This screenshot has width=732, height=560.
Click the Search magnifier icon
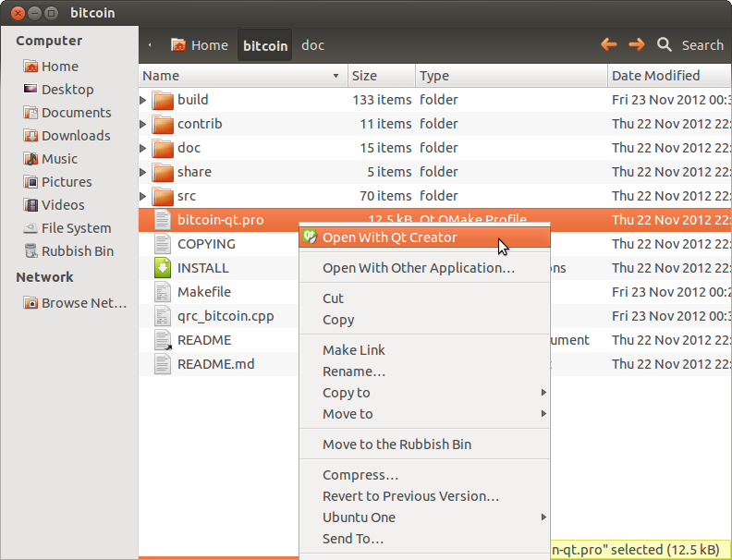664,44
